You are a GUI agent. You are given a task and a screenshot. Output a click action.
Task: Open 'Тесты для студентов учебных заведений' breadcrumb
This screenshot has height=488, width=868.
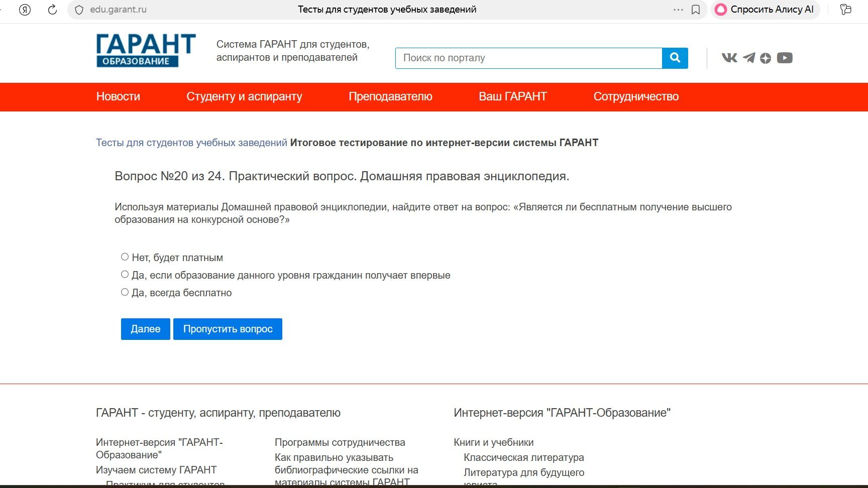pyautogui.click(x=191, y=143)
